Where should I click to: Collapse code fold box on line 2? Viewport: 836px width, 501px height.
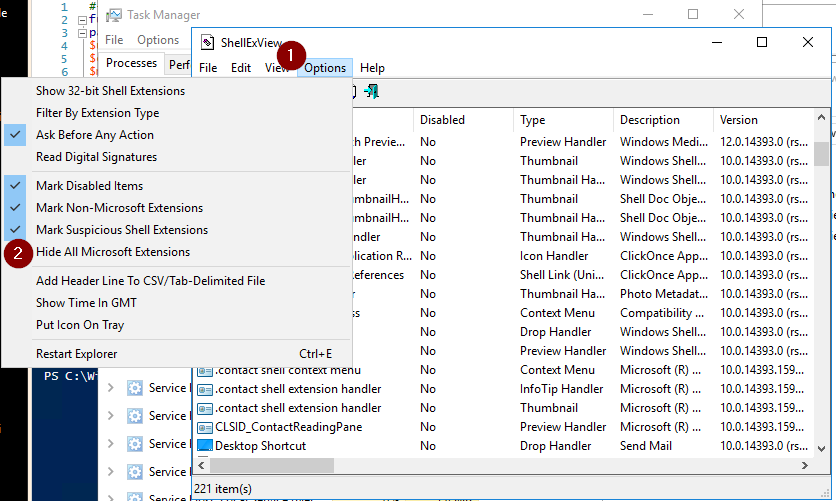pyautogui.click(x=82, y=21)
